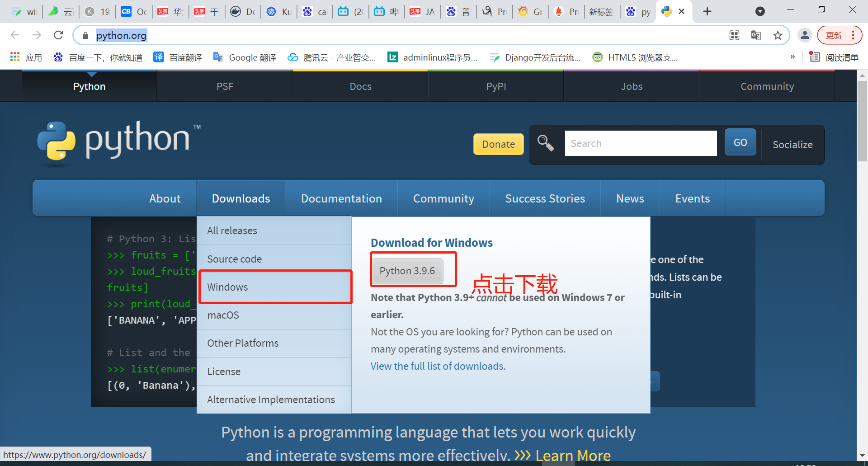This screenshot has height=466, width=868.
Task: Expand the Socialize menu
Action: click(x=793, y=145)
